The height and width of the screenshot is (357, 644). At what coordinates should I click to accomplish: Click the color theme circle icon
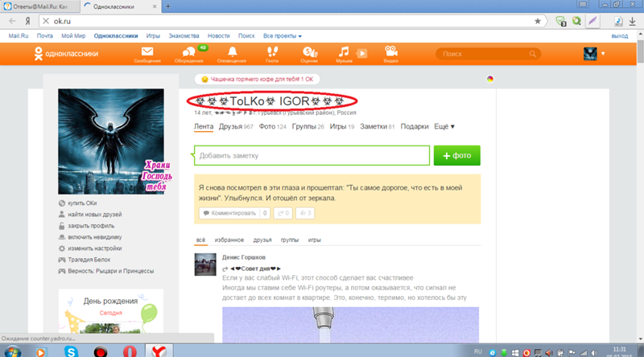(490, 79)
